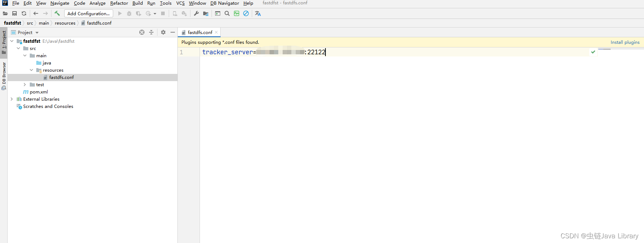The width and height of the screenshot is (644, 243).
Task: Open the Refactor menu
Action: tap(119, 3)
